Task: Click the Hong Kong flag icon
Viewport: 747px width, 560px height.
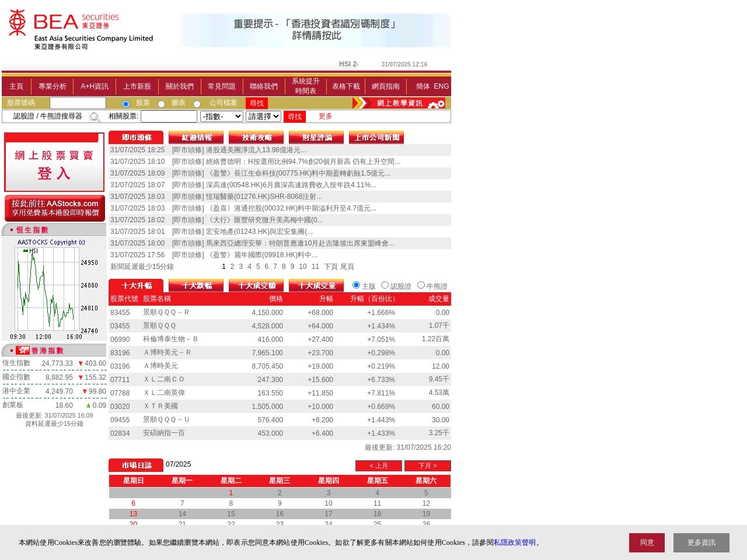Action: (x=23, y=351)
